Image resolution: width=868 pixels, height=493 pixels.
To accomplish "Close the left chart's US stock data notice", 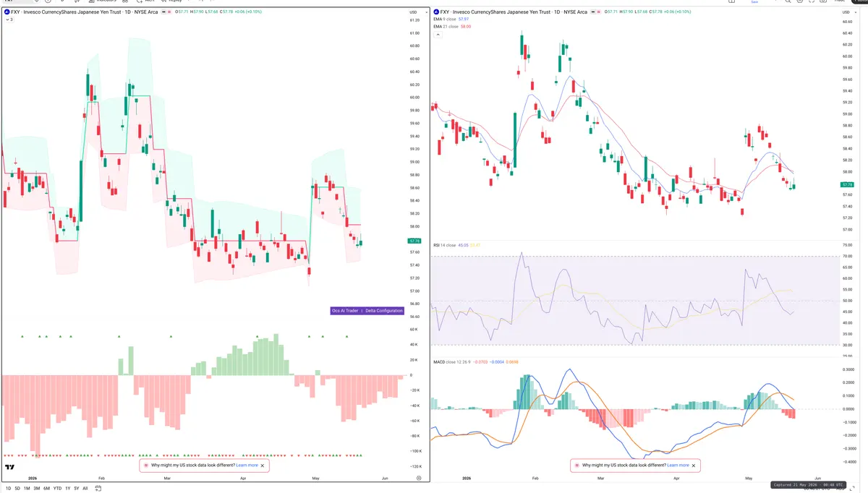I will (x=263, y=466).
